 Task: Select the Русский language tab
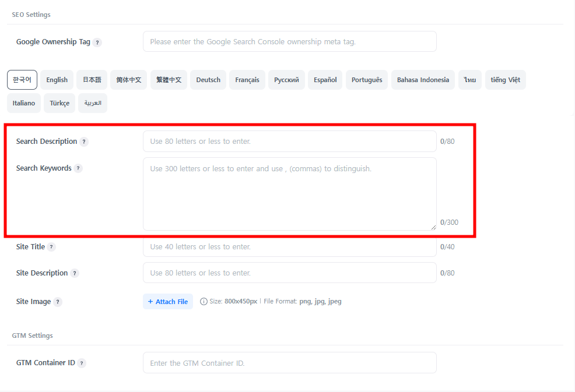click(286, 80)
